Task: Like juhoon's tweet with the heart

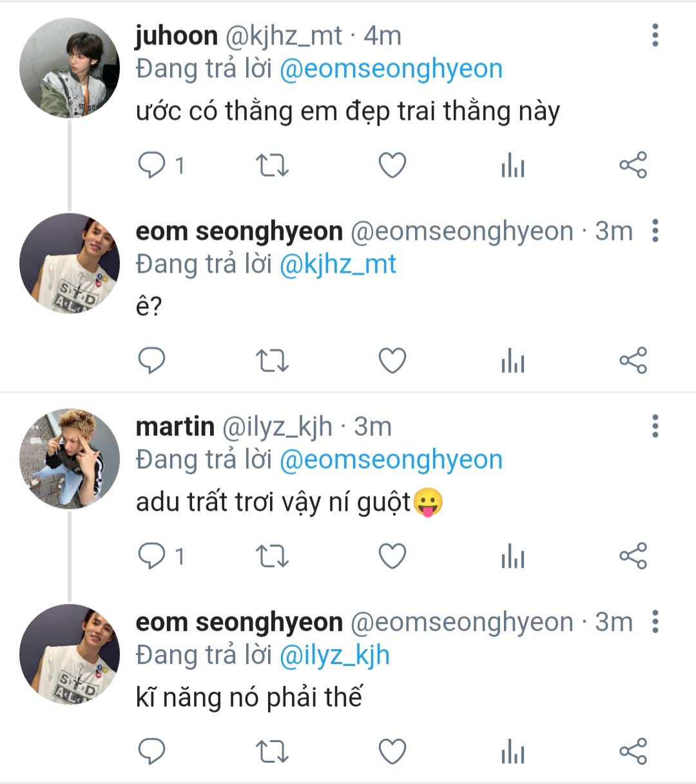Action: coord(392,166)
